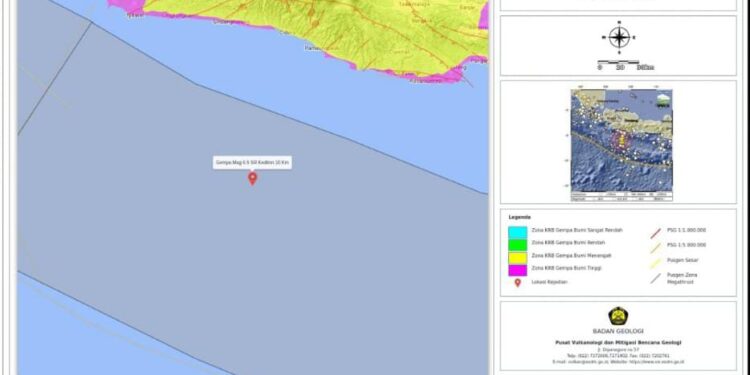Click the 'Gempa Mag' popup label above pin
This screenshot has height=375, width=750.
(253, 163)
